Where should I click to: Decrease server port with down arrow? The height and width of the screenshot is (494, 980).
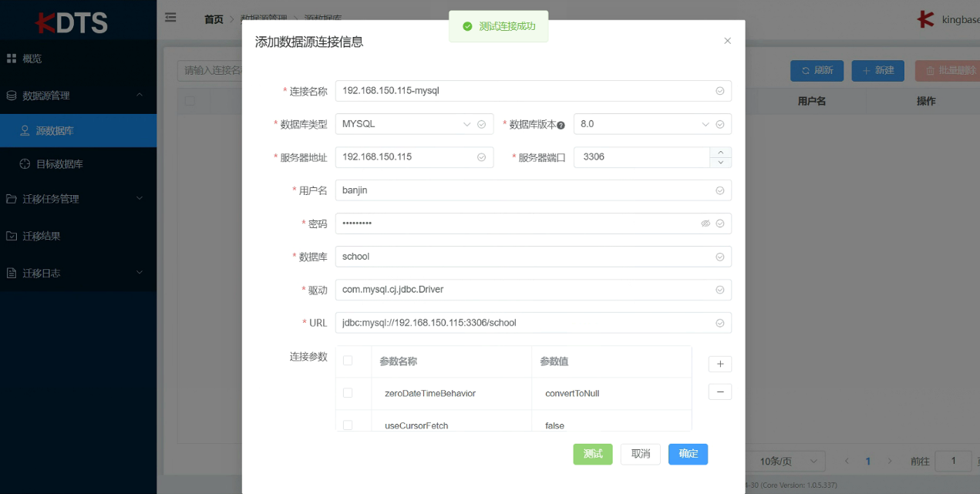[720, 163]
